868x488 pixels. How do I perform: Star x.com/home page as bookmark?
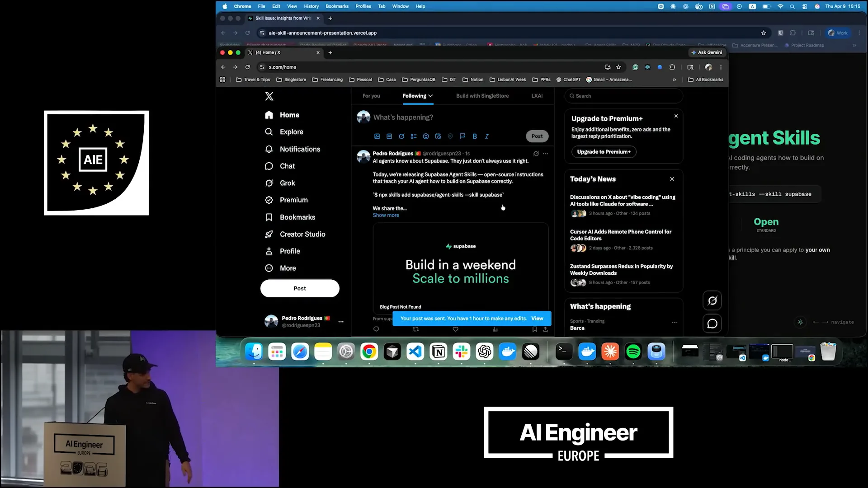[x=619, y=67]
